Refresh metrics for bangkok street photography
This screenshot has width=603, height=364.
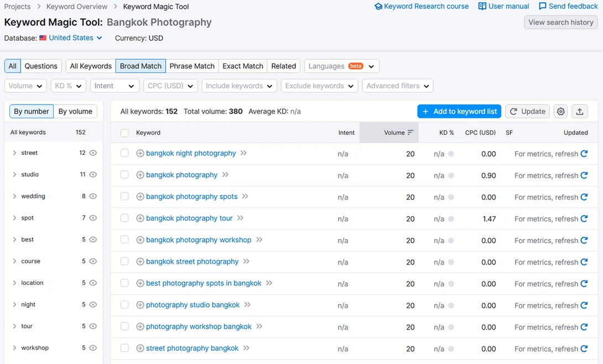tap(584, 262)
